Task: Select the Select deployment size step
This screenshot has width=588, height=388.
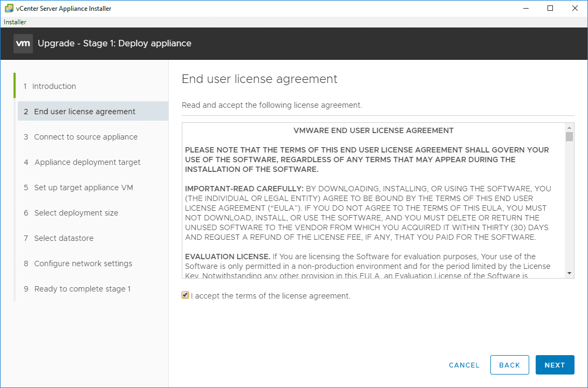Action: pyautogui.click(x=76, y=213)
